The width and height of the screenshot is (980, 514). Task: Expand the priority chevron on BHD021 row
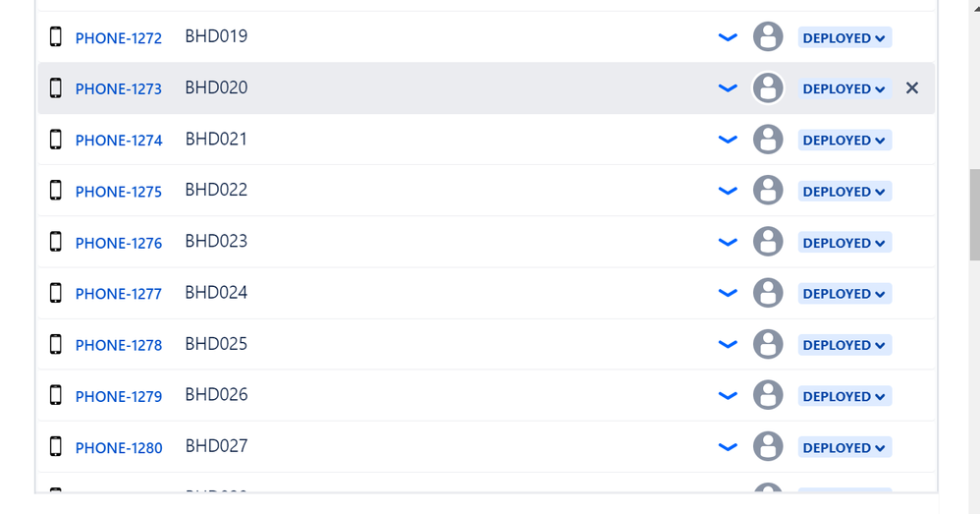[x=728, y=140]
